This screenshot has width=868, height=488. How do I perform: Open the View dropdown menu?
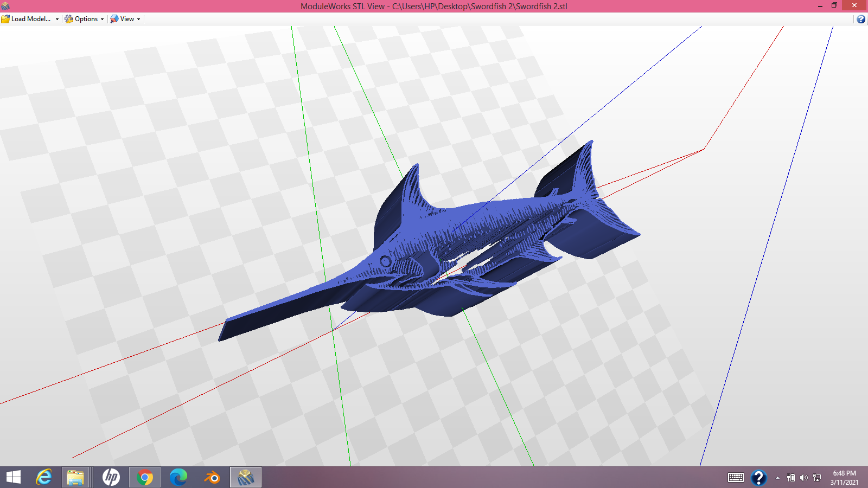137,19
